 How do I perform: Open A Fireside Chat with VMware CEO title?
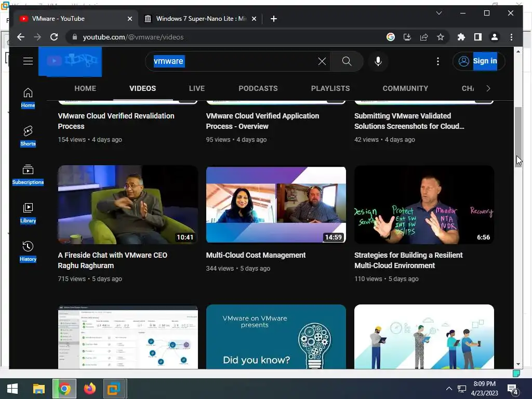(x=112, y=260)
